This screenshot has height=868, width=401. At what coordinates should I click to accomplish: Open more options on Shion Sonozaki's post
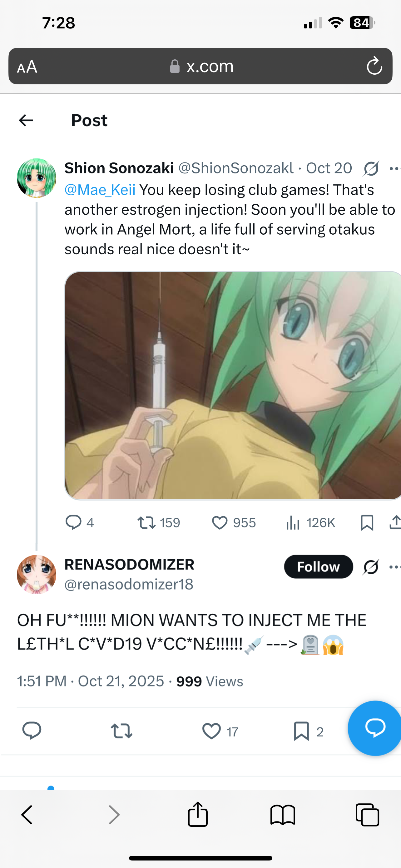pyautogui.click(x=394, y=168)
